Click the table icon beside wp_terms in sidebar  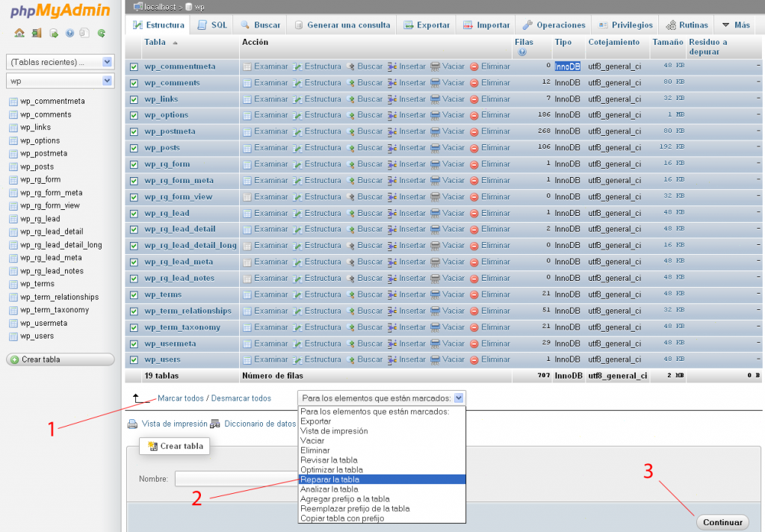pyautogui.click(x=13, y=284)
